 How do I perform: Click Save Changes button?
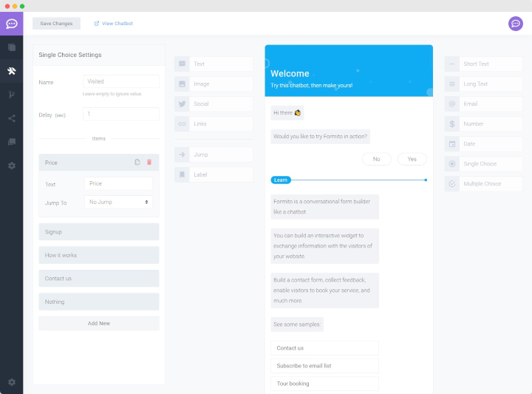56,24
